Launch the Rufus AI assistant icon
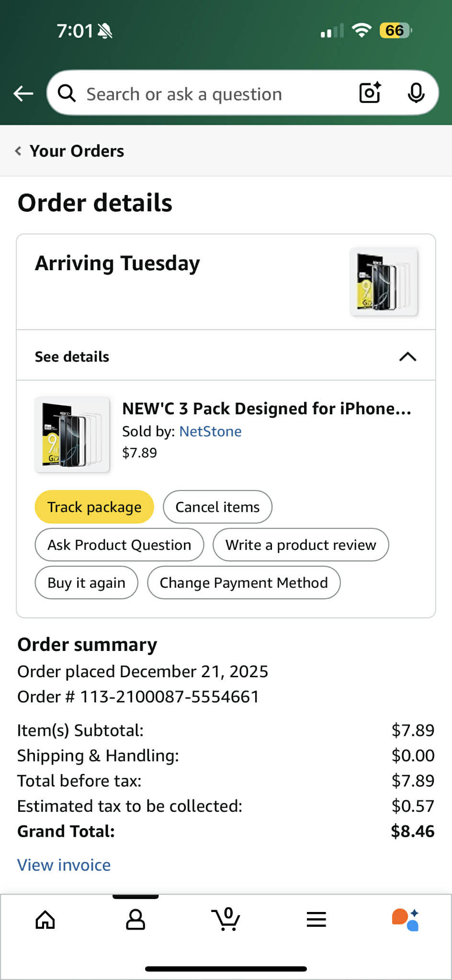452x980 pixels. click(x=406, y=920)
